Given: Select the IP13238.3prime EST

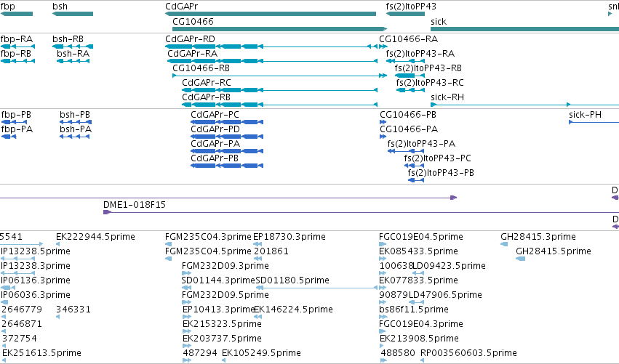Looking at the screenshot, I should pyautogui.click(x=36, y=266).
